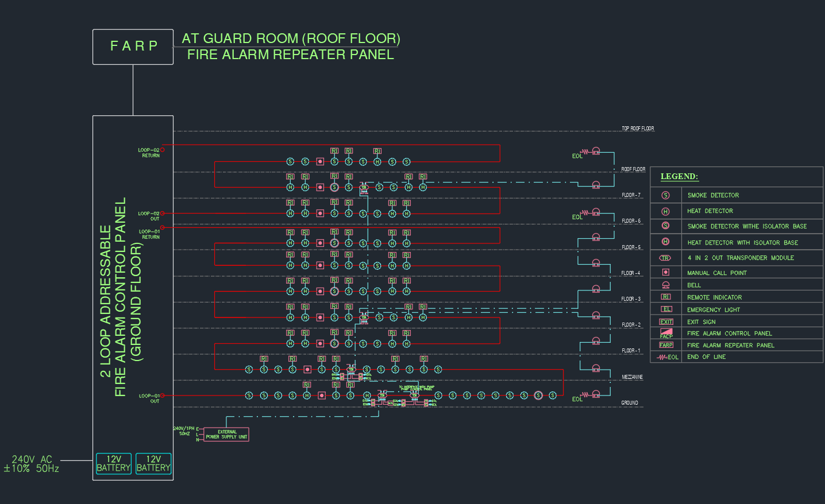Select the Remote Indicator RI legend icon
Viewport: 825px width, 504px height.
[x=665, y=297]
